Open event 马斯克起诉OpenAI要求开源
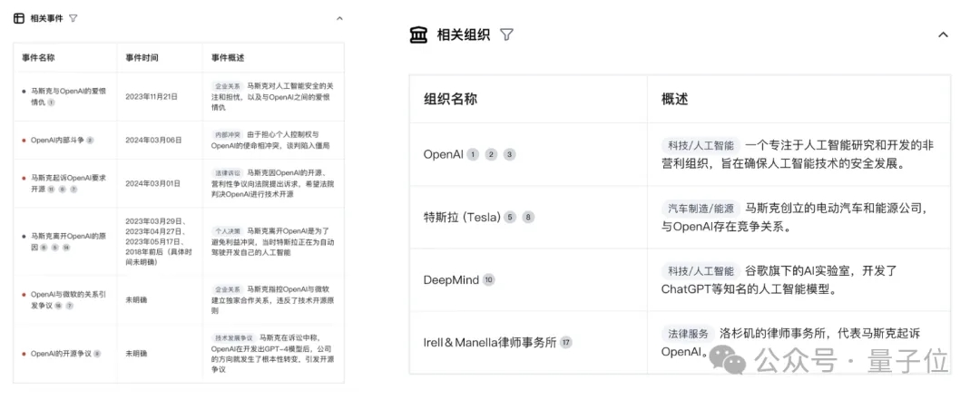This screenshot has height=400, width=980. (68, 183)
